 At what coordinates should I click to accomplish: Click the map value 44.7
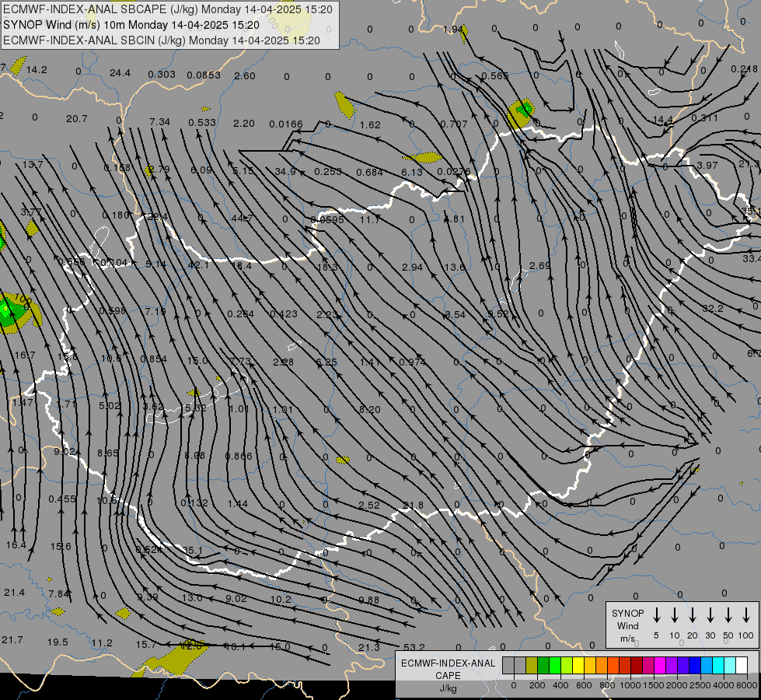[242, 218]
